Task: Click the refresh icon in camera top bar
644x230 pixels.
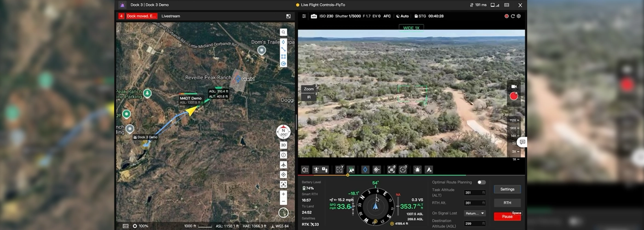Action: pyautogui.click(x=512, y=16)
